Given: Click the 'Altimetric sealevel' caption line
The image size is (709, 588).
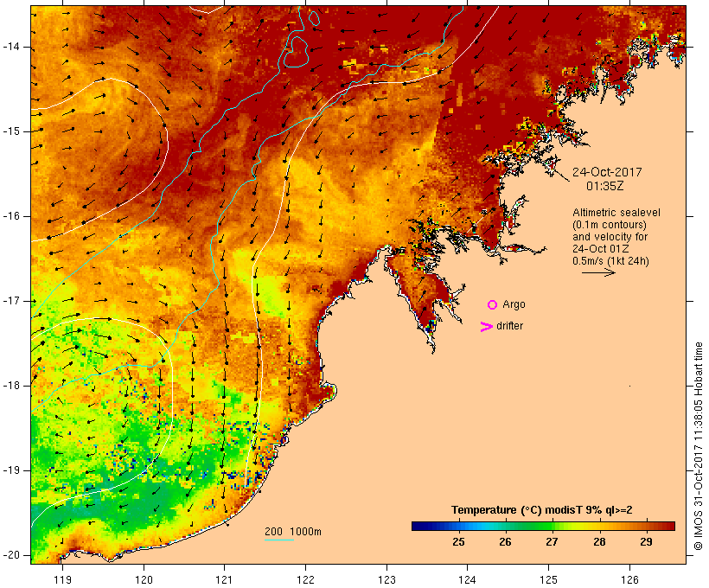Looking at the screenshot, I should point(616,213).
